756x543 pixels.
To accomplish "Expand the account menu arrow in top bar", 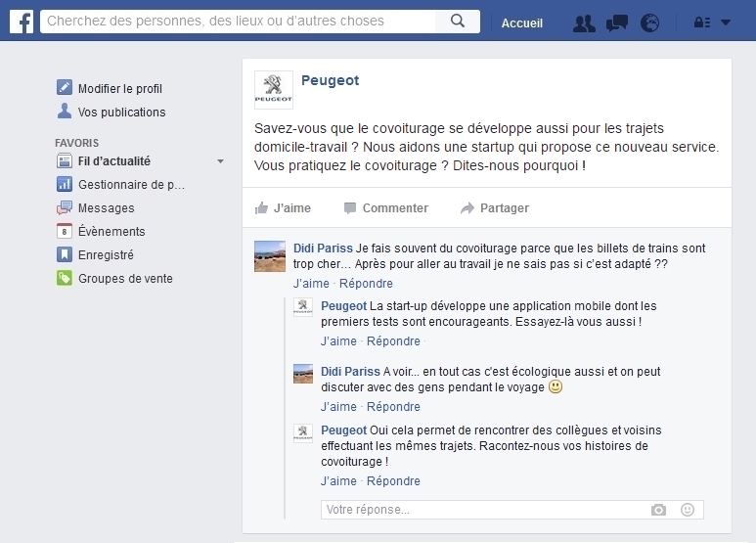I will [725, 23].
